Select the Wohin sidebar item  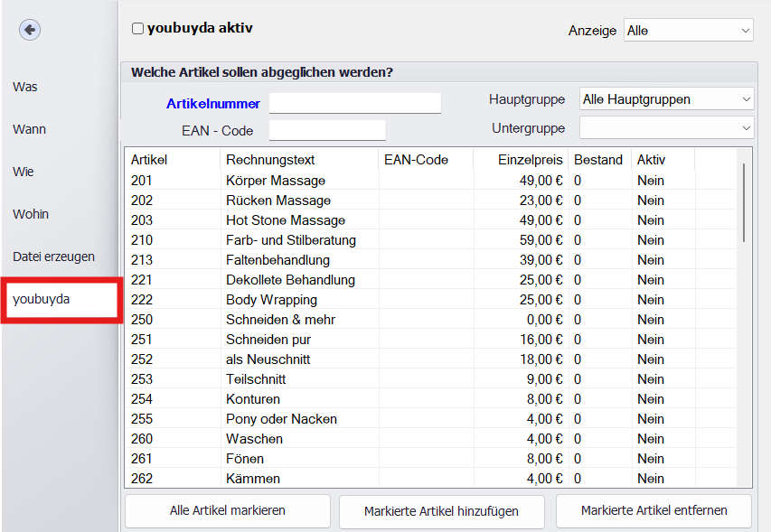31,214
